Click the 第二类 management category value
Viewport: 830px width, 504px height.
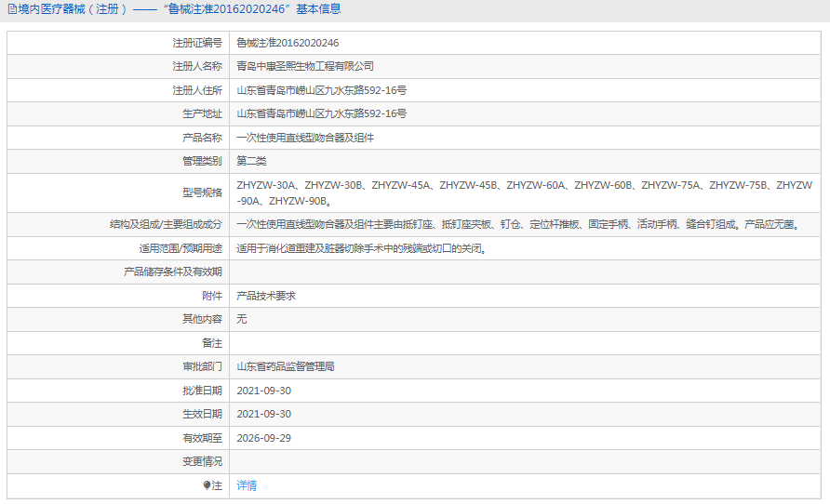(x=251, y=161)
